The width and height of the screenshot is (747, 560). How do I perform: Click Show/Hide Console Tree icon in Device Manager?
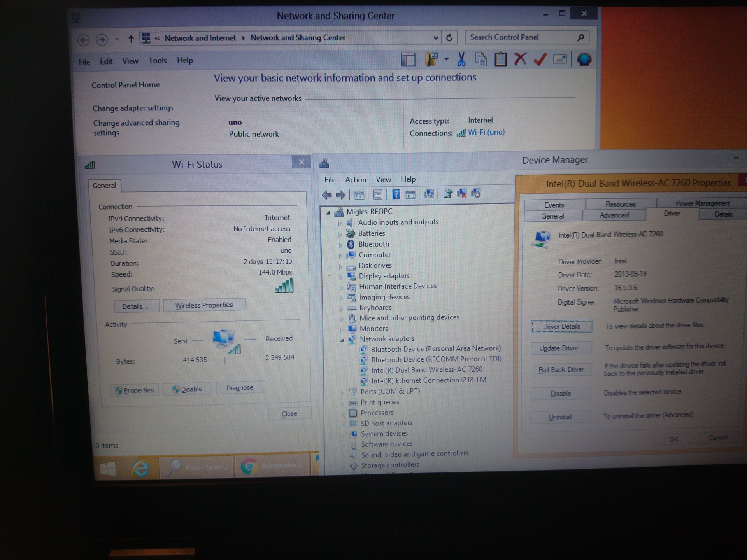(359, 195)
